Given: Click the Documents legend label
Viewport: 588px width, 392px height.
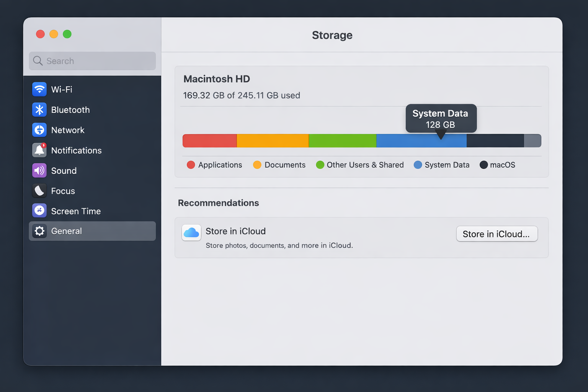Looking at the screenshot, I should pos(285,165).
